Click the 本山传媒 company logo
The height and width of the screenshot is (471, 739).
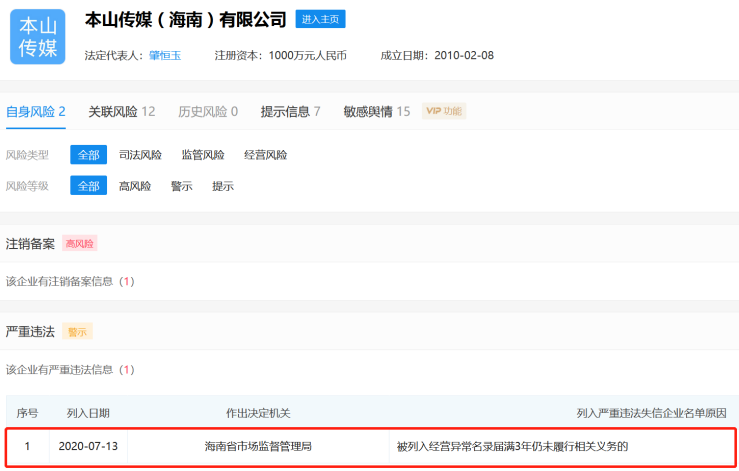pyautogui.click(x=37, y=37)
